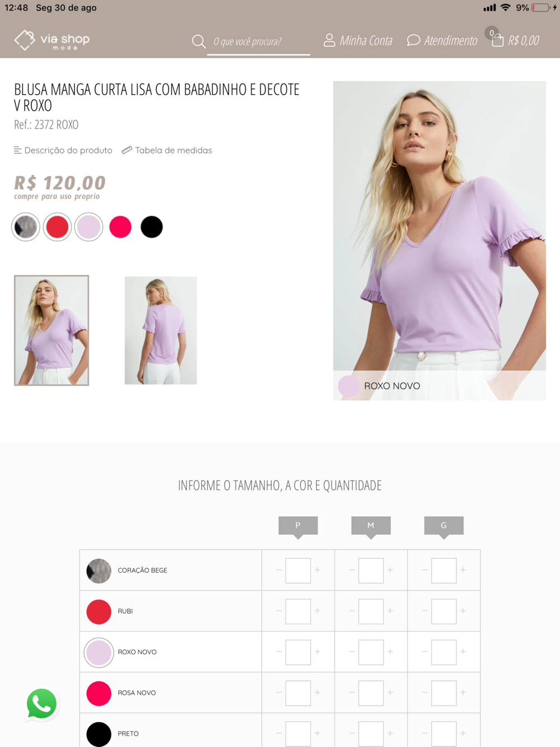Click the Descrição do produto lines icon
The height and width of the screenshot is (747, 560).
(18, 150)
